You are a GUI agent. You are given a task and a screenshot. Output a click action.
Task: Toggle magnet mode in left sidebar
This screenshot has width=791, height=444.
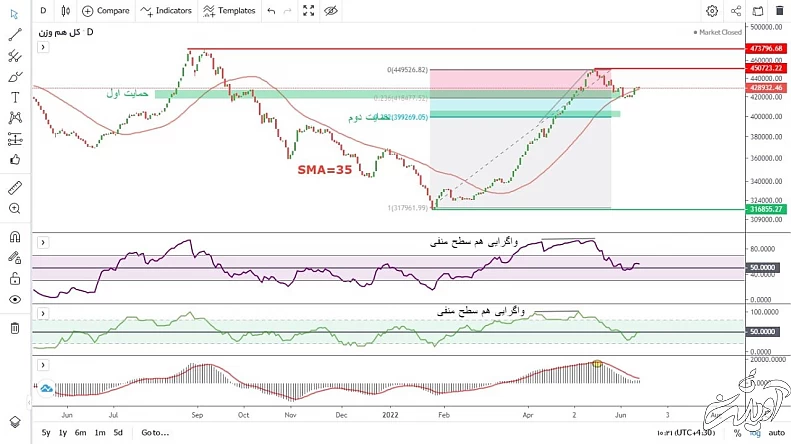point(15,238)
